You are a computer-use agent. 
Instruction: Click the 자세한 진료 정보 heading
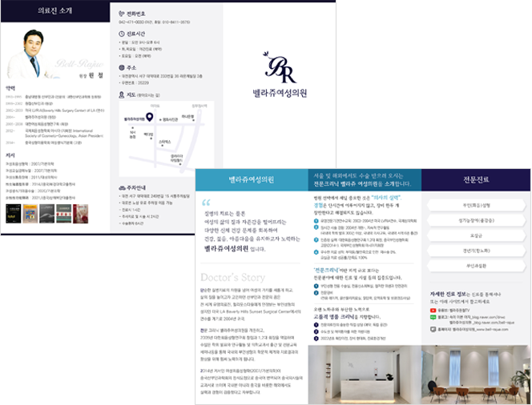(x=448, y=294)
